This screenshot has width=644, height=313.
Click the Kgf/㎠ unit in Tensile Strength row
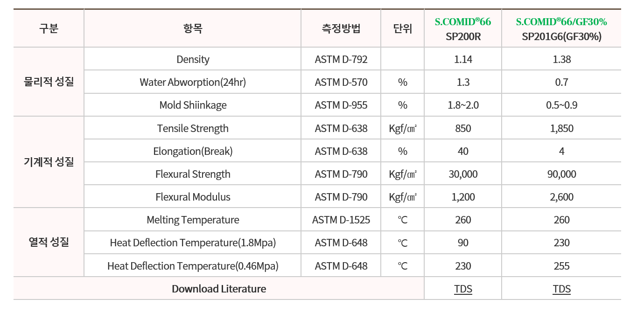point(403,128)
